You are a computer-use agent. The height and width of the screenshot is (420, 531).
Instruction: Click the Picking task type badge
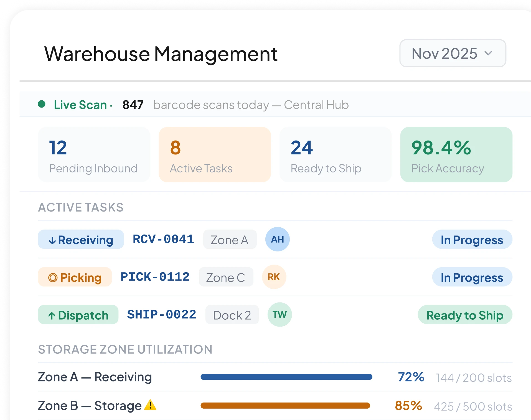(75, 277)
